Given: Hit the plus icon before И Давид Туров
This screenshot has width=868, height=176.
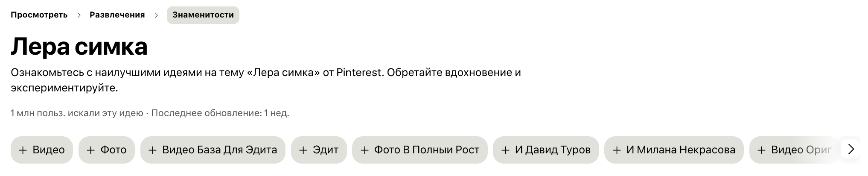Looking at the screenshot, I should (x=505, y=150).
